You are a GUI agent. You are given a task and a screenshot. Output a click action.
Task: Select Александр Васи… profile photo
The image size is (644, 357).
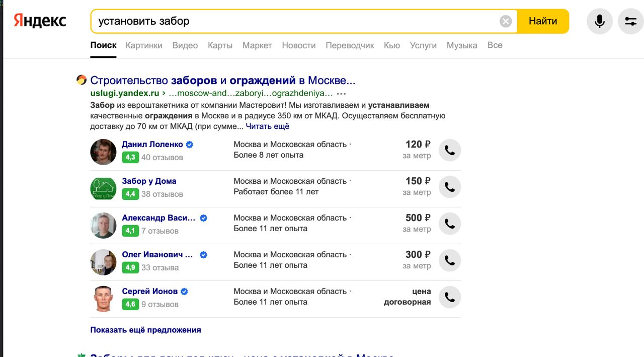point(103,225)
